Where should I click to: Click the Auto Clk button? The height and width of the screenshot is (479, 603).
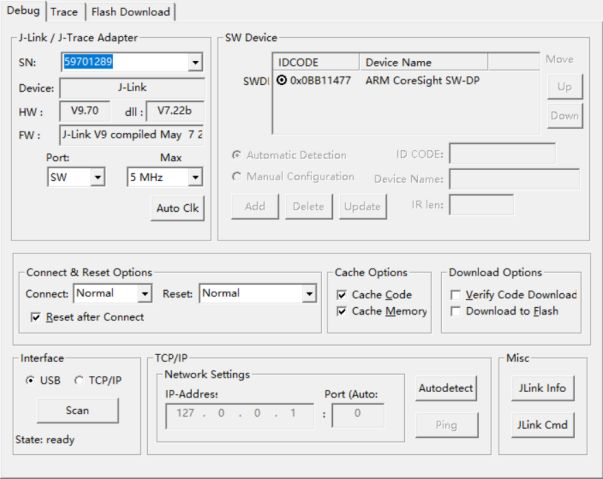[x=177, y=208]
